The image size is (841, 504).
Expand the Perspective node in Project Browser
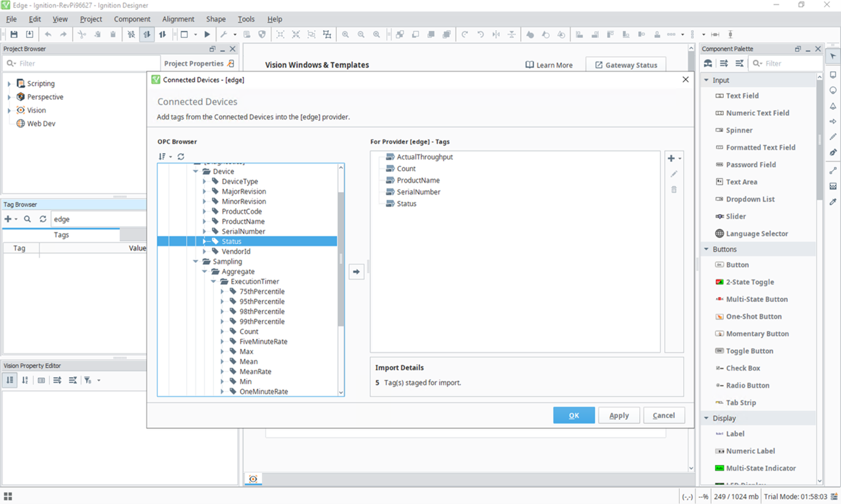click(x=9, y=97)
